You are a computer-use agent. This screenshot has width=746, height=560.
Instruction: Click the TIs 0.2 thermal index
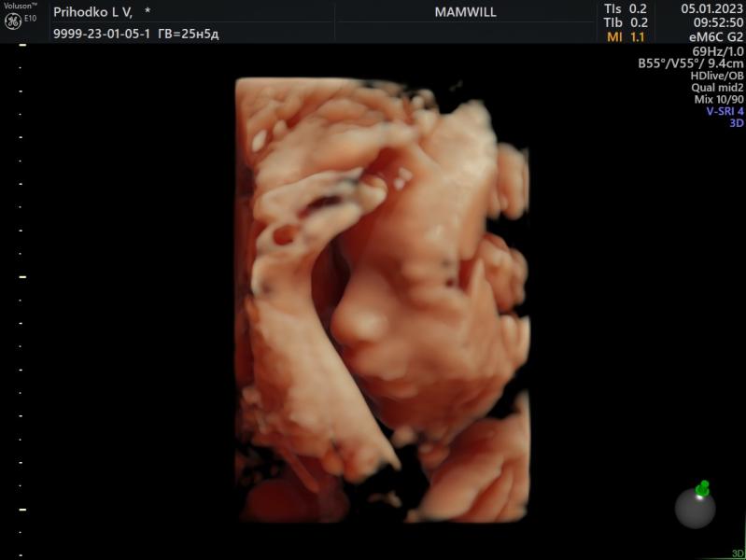coord(626,8)
